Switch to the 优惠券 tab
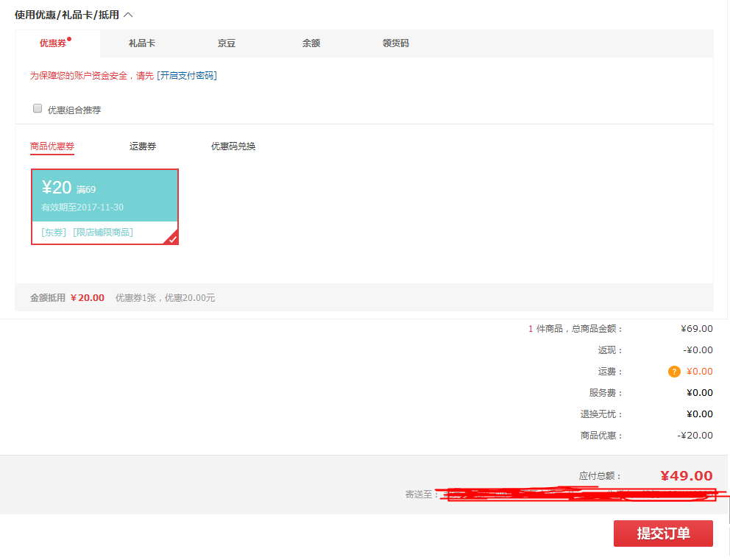730x560 pixels. [x=54, y=43]
